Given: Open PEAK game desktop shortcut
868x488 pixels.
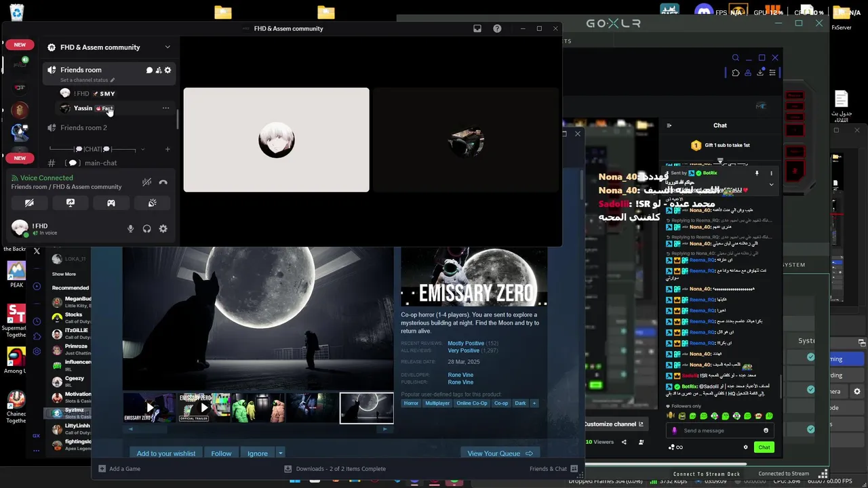Looking at the screenshot, I should pos(16,274).
